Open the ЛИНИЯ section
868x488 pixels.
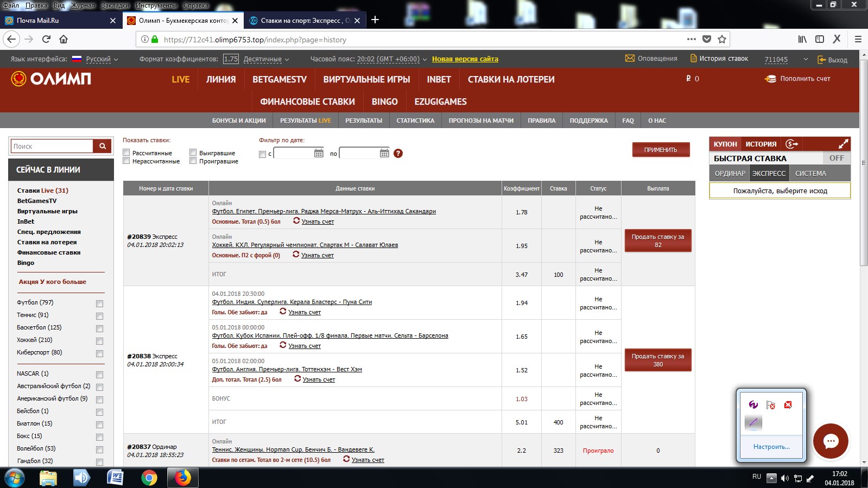point(221,79)
